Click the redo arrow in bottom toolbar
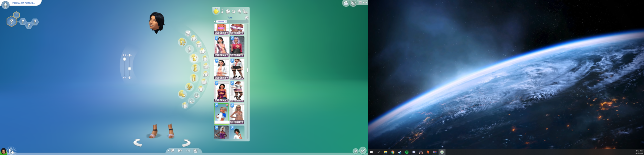 click(188, 151)
